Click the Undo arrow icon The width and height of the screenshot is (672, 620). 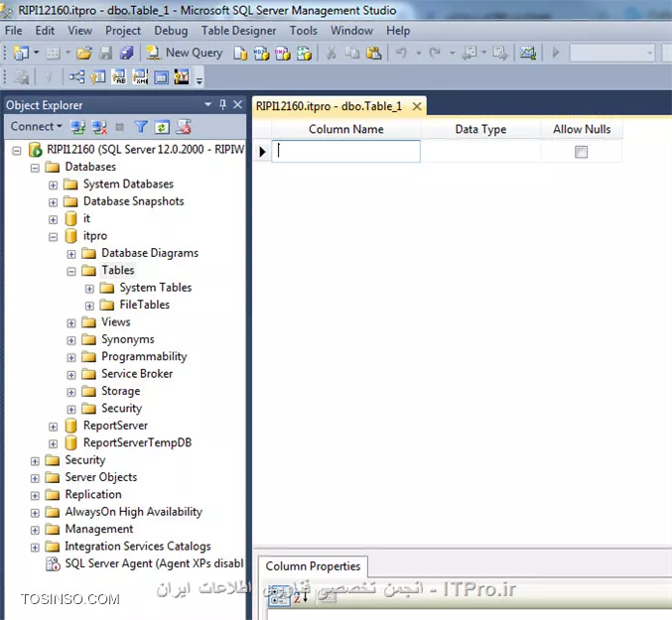[402, 54]
